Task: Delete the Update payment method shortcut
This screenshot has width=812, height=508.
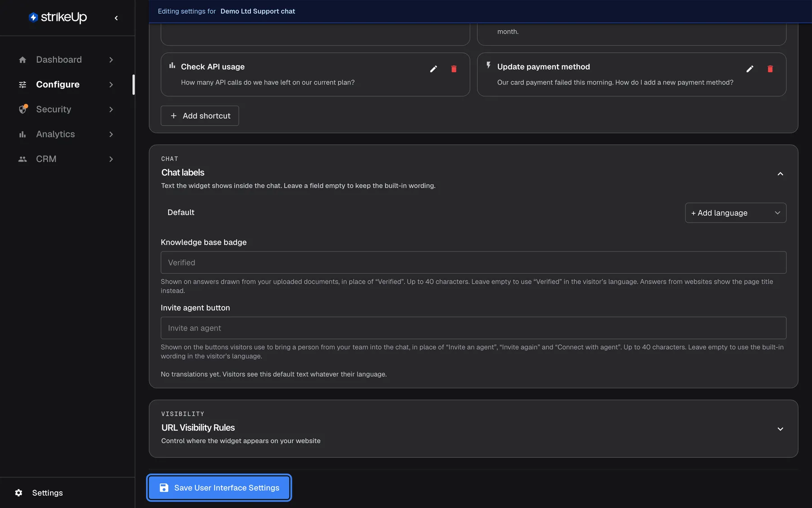Action: (x=770, y=69)
